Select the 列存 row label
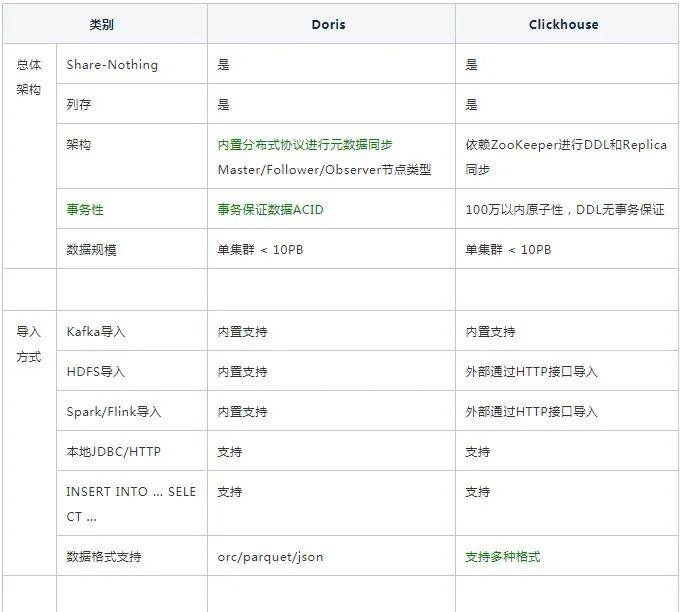 click(x=79, y=105)
